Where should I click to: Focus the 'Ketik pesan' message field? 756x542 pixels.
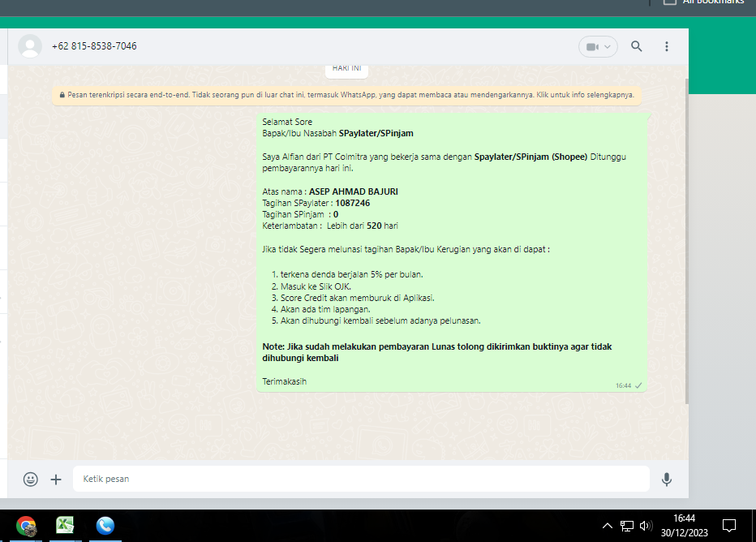point(361,479)
